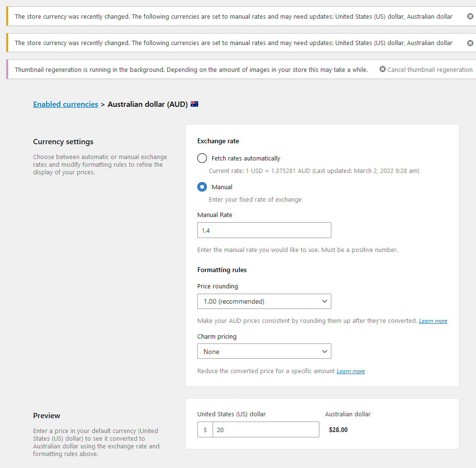Click the US dollar preview amount field

click(266, 430)
